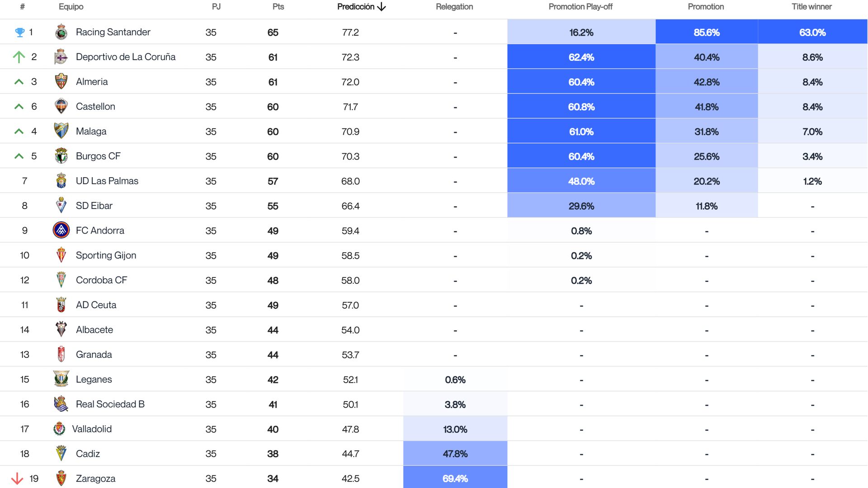Click Zaragoza's 69.4% relegation cell
The width and height of the screenshot is (868, 488).
click(x=455, y=479)
